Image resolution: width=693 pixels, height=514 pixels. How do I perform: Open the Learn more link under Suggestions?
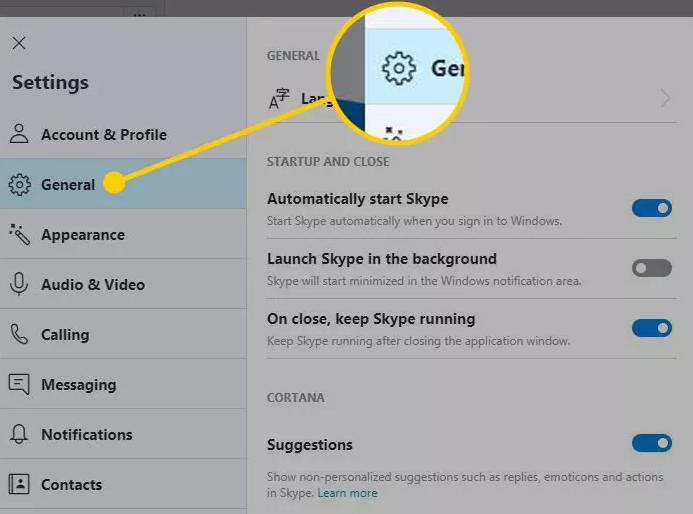(347, 493)
